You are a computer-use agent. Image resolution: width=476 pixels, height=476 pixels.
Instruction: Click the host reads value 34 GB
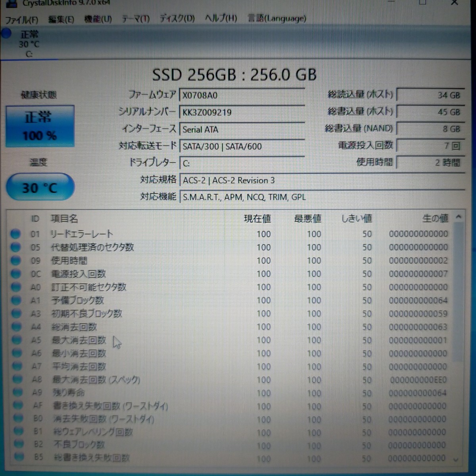431,95
